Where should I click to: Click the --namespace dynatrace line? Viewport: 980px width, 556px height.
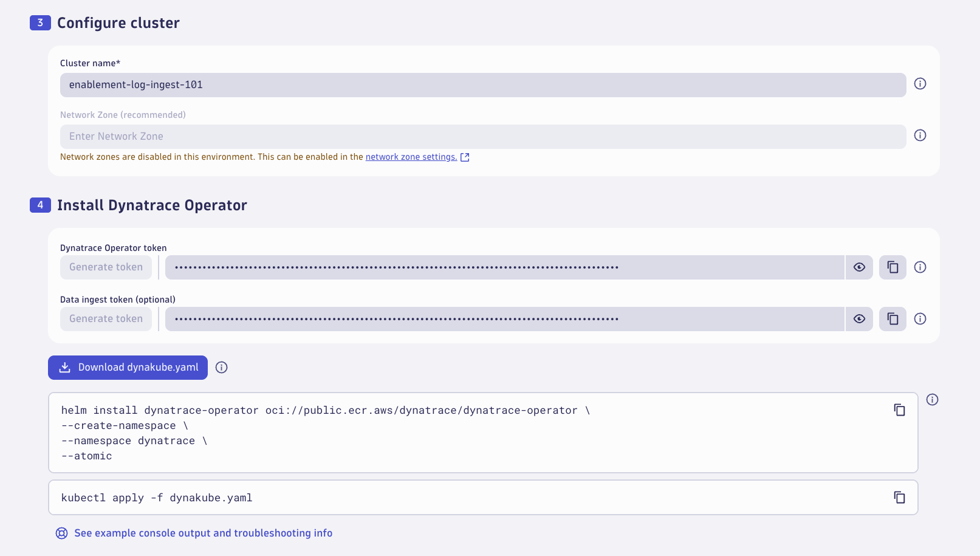pos(134,441)
